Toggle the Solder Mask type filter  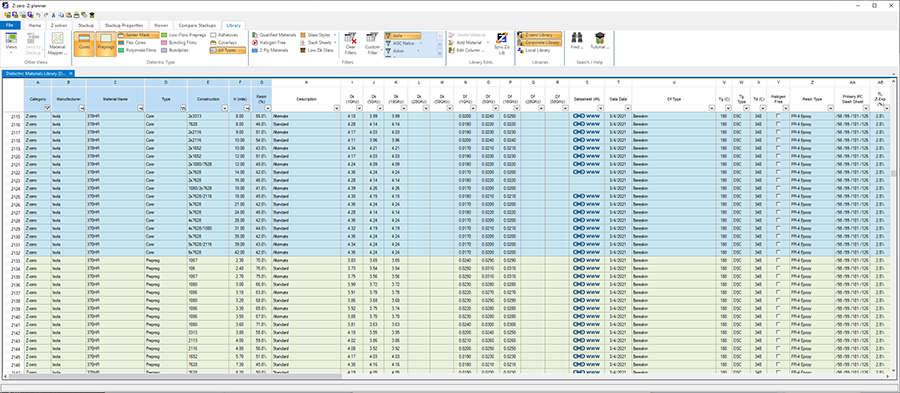[137, 35]
